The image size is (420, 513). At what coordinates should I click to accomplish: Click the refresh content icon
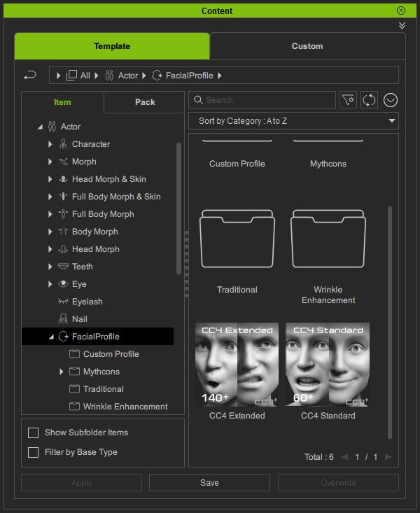pyautogui.click(x=369, y=100)
